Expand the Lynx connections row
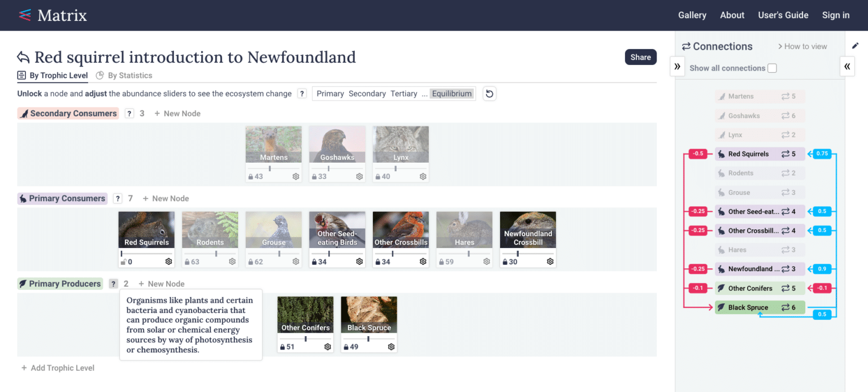Screen dimensions: 868x392 760,135
